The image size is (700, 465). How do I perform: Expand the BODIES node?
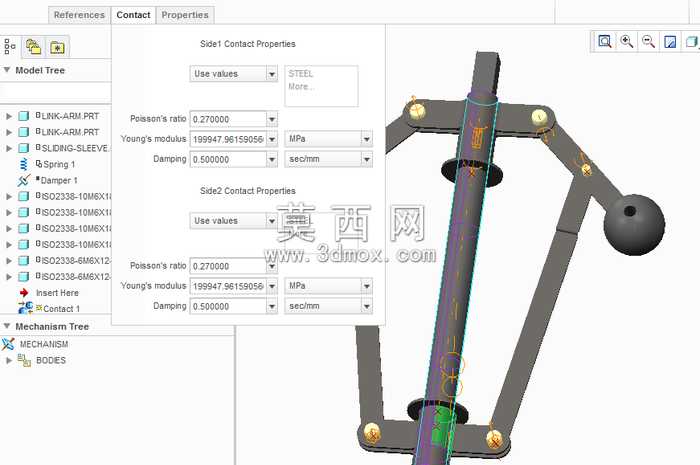8,360
